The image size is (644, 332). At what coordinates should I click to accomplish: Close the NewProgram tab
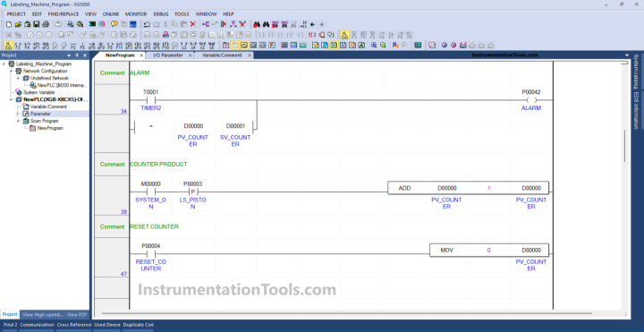click(x=141, y=55)
